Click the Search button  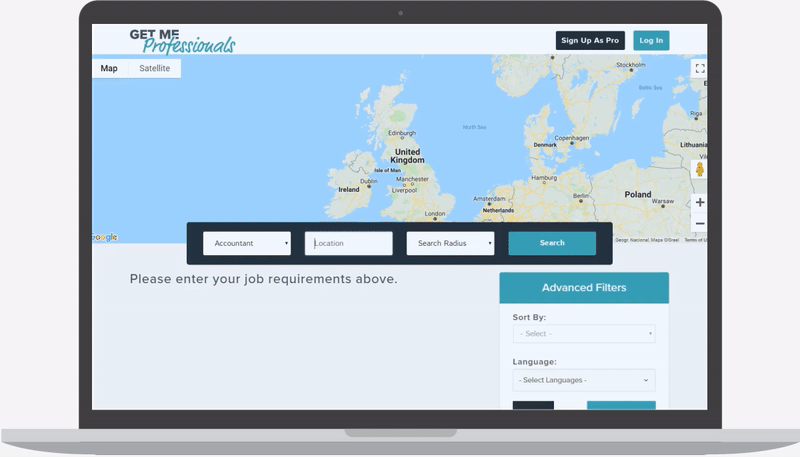pyautogui.click(x=552, y=243)
